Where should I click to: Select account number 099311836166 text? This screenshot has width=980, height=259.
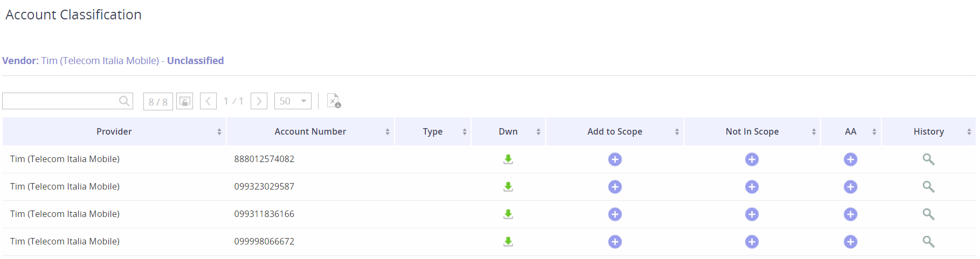tap(264, 214)
